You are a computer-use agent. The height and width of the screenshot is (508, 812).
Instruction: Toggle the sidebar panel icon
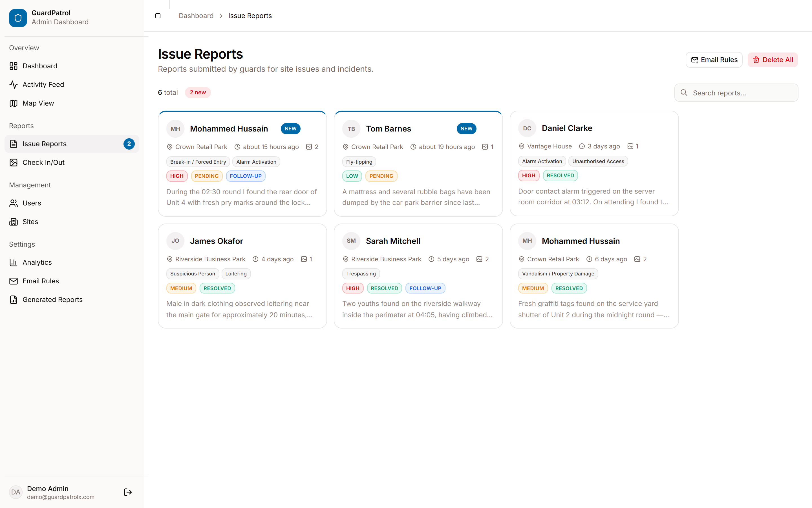tap(158, 16)
